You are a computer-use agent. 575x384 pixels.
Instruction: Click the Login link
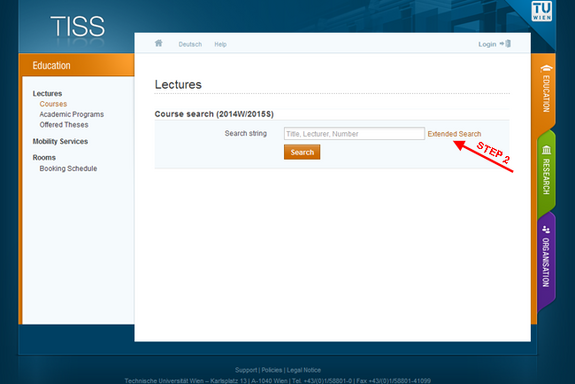click(x=487, y=44)
